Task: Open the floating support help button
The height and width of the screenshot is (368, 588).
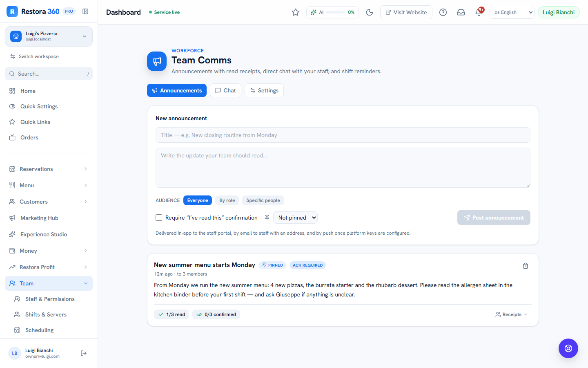Action: [568, 348]
